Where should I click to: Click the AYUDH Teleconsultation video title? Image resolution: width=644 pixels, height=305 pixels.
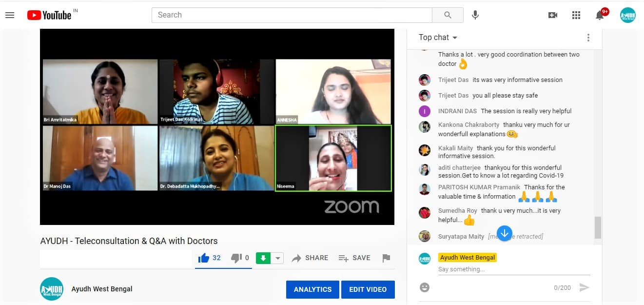[129, 241]
